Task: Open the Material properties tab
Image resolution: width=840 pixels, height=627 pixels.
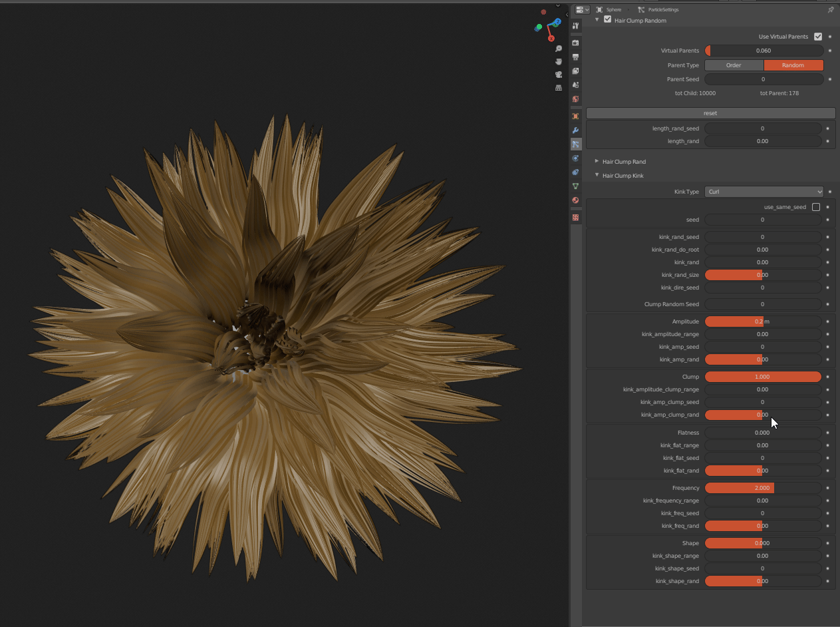Action: click(576, 200)
